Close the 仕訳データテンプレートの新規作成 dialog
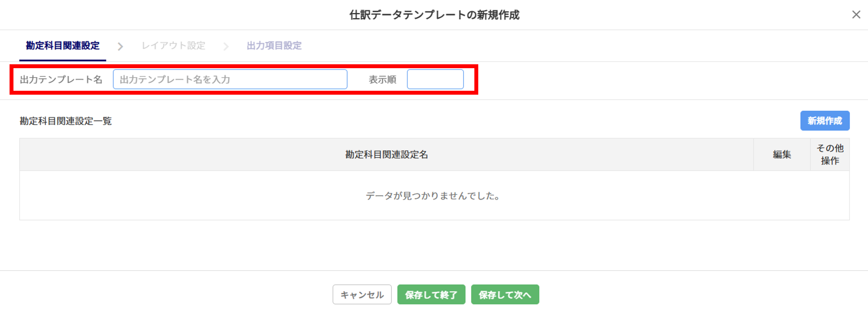The width and height of the screenshot is (868, 314). (x=856, y=15)
